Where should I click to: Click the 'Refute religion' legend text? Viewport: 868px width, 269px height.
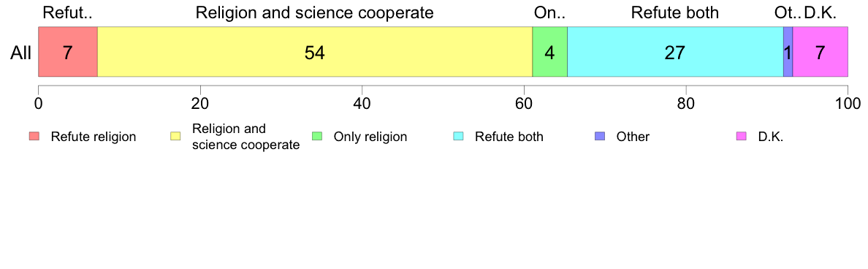[x=93, y=137]
